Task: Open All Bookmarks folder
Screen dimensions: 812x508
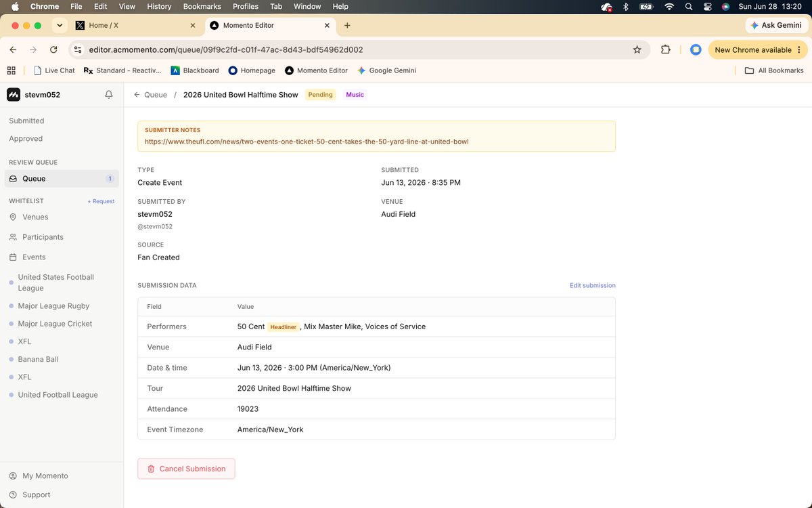Action: [774, 70]
